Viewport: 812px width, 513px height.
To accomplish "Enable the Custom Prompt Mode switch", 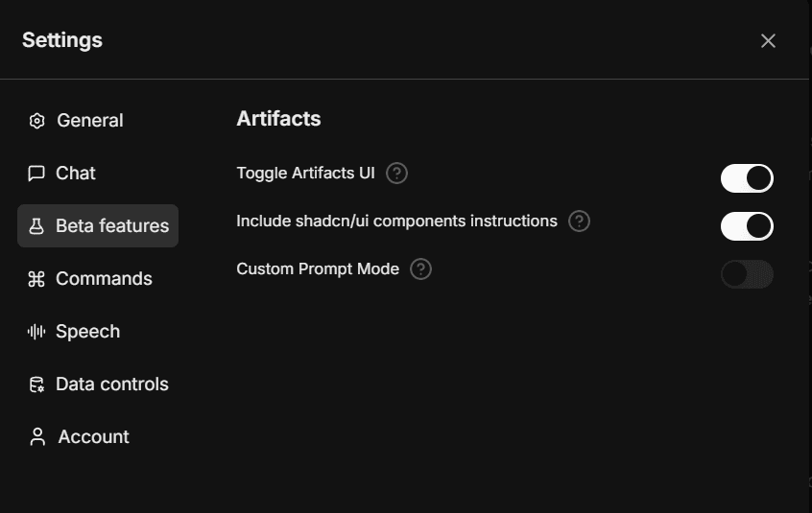I will (x=747, y=275).
